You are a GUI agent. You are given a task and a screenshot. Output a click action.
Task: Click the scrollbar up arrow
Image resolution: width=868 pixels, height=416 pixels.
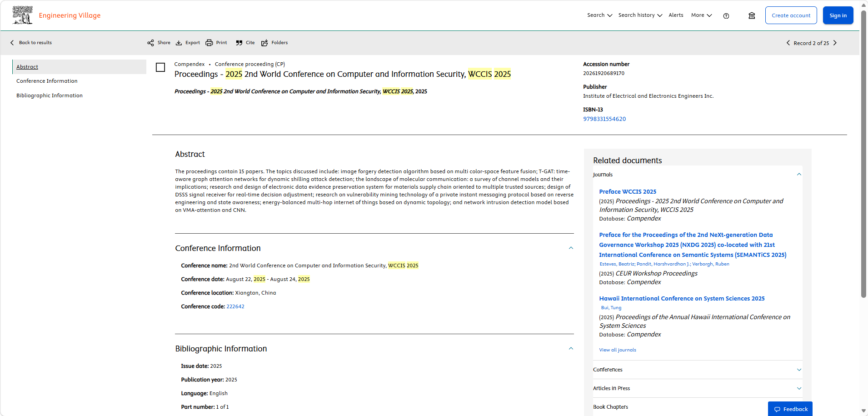(863, 5)
